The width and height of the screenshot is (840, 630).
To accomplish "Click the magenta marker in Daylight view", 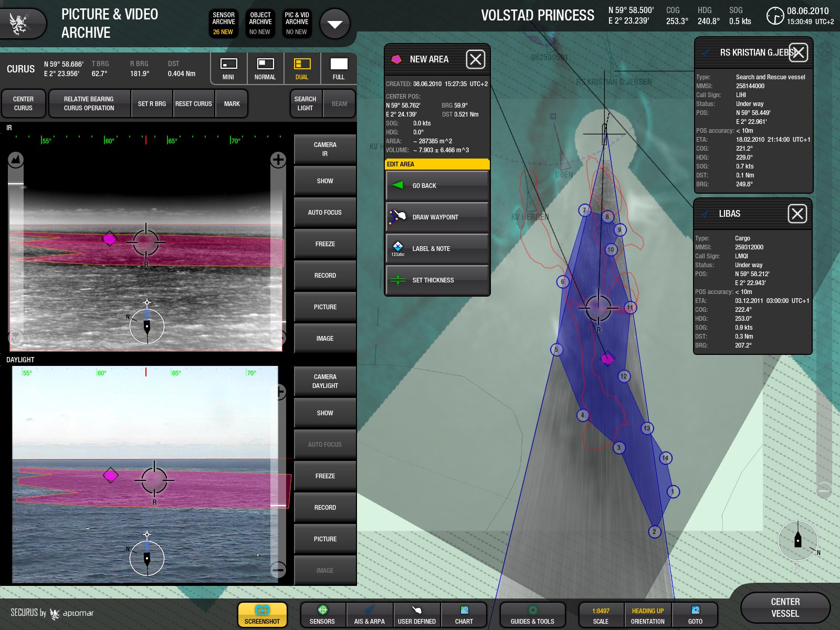I will pyautogui.click(x=110, y=476).
